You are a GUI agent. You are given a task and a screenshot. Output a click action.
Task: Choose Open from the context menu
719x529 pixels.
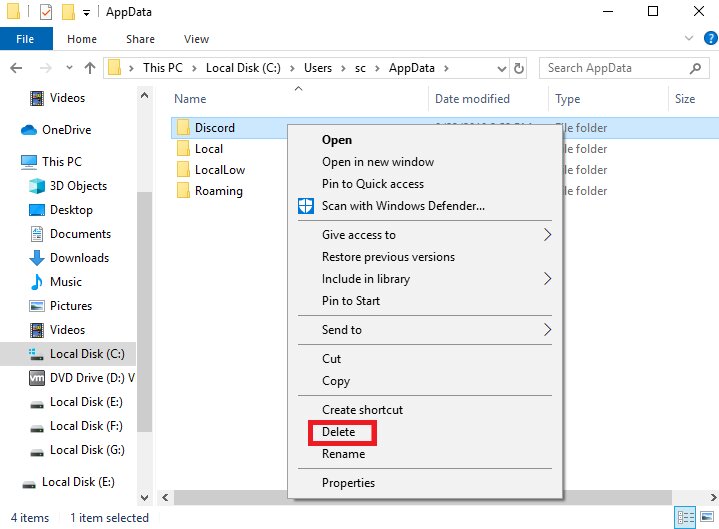point(337,140)
